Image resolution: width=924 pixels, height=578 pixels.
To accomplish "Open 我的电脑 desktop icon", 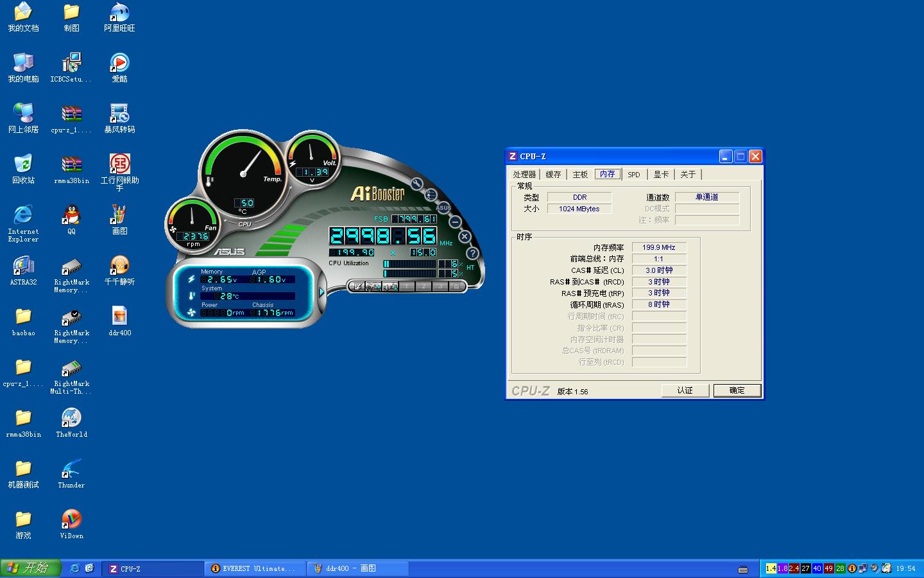I will [x=23, y=68].
